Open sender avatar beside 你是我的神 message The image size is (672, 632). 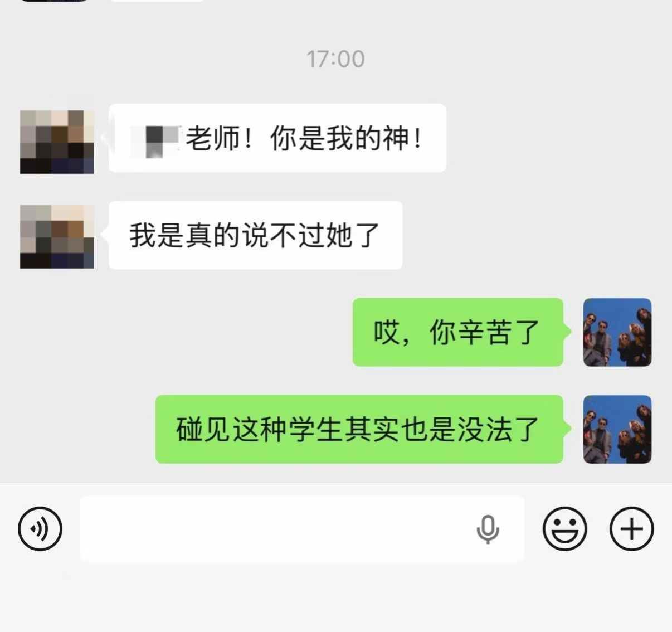pos(57,142)
